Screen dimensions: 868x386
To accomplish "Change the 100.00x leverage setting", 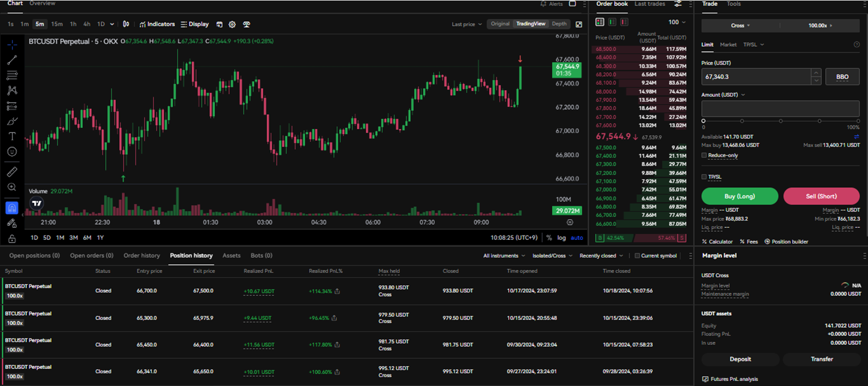I will [820, 25].
